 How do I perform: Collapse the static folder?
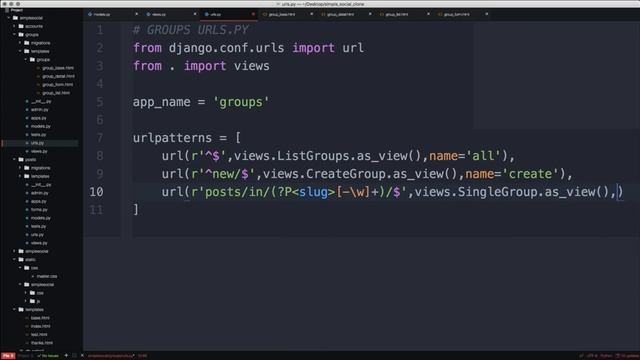point(14,260)
